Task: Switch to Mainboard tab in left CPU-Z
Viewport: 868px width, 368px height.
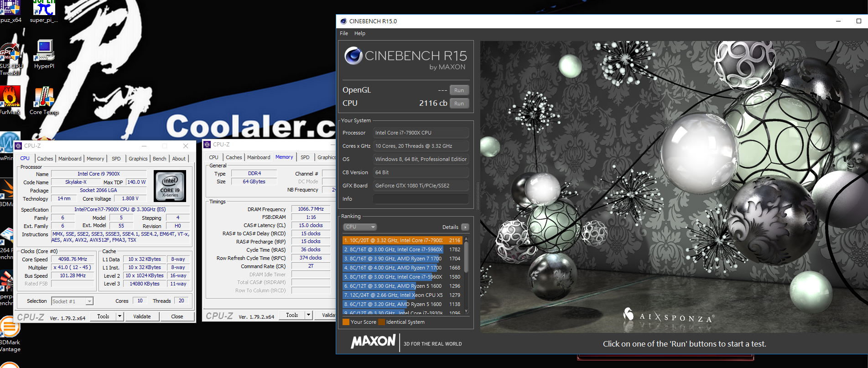Action: pyautogui.click(x=70, y=159)
